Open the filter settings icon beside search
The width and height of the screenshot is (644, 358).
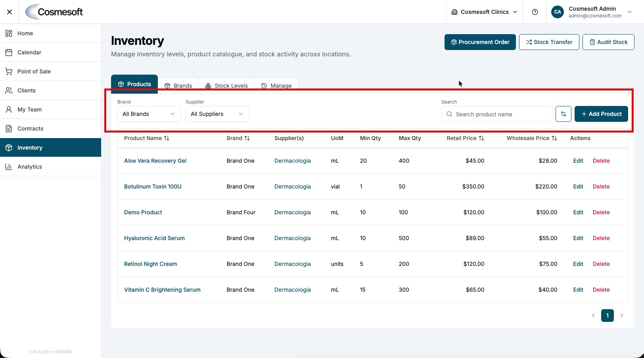tap(563, 114)
